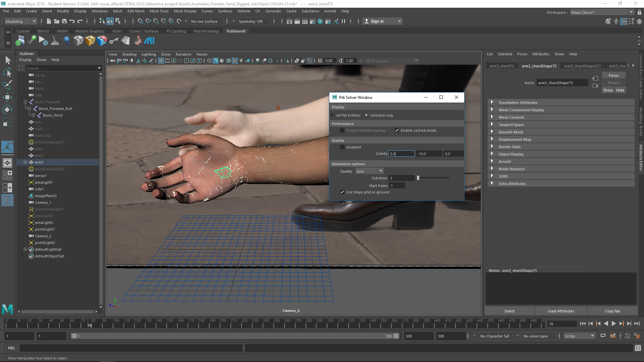Click the Undo arrow icon
This screenshot has height=362, width=644.
72,21
